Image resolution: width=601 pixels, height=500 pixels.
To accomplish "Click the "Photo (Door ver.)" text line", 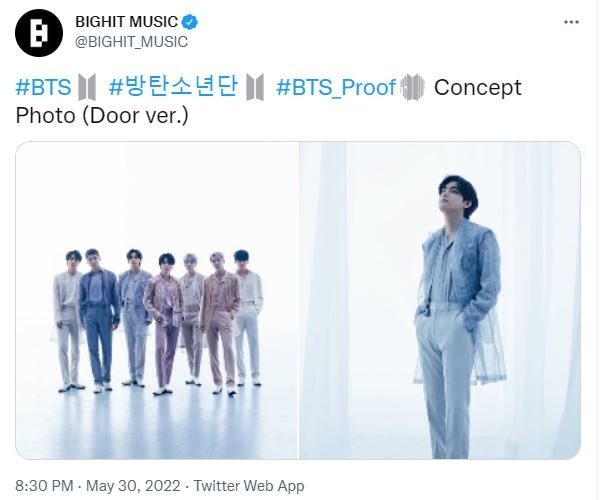I will [x=102, y=116].
